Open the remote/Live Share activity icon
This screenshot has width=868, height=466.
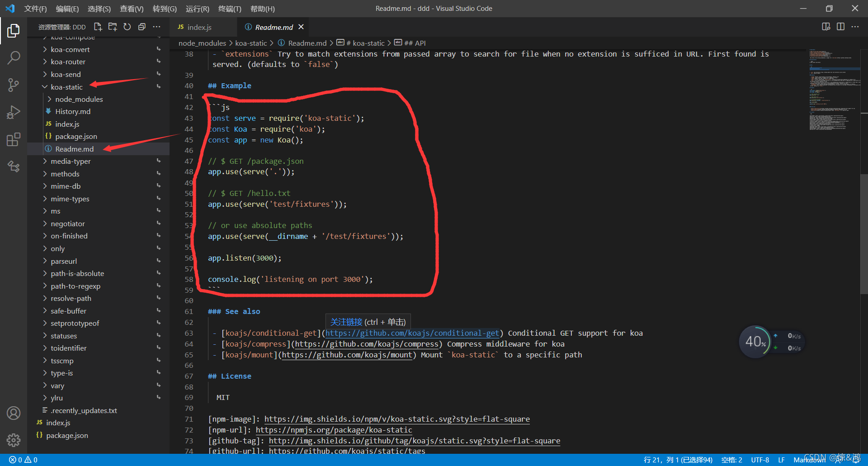pyautogui.click(x=14, y=166)
